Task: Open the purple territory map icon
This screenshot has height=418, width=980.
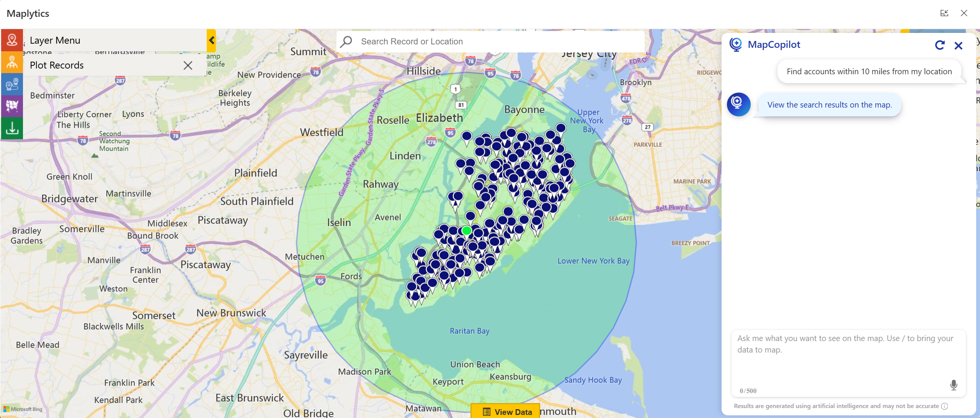Action: coord(12,106)
